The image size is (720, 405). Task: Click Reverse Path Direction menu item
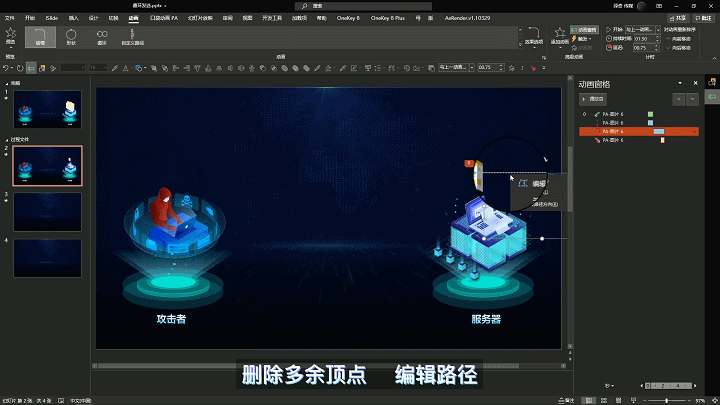[x=543, y=204]
